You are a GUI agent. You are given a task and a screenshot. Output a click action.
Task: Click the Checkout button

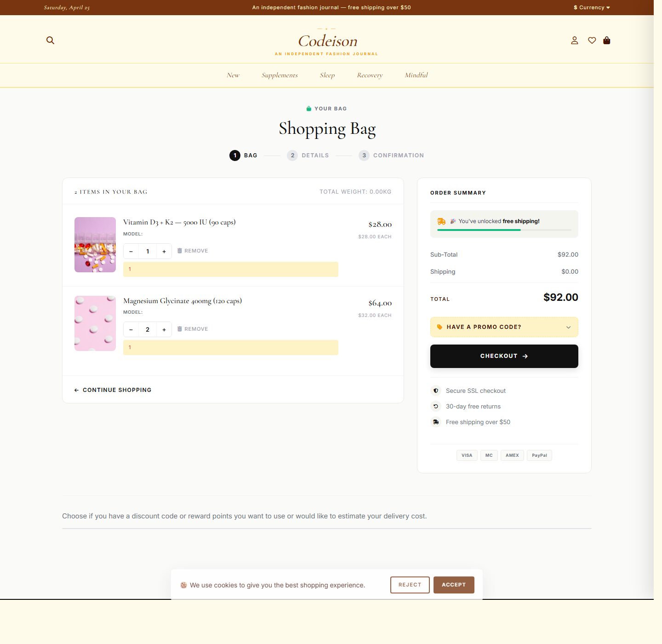click(504, 356)
